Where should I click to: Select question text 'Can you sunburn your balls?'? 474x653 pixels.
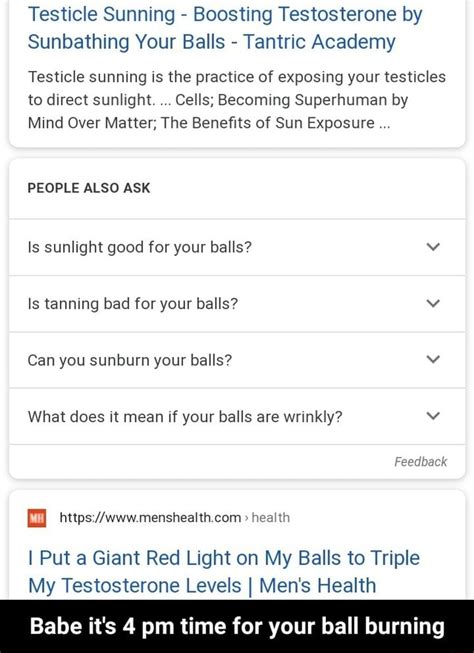click(x=130, y=360)
